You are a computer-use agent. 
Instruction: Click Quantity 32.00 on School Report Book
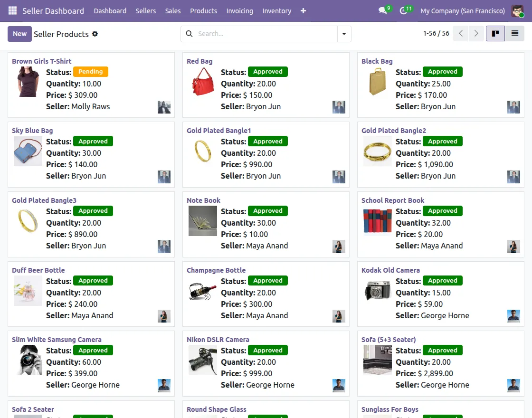point(423,223)
